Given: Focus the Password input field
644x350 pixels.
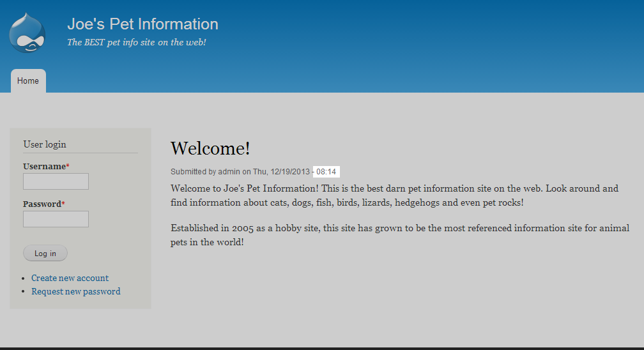Looking at the screenshot, I should [56, 219].
